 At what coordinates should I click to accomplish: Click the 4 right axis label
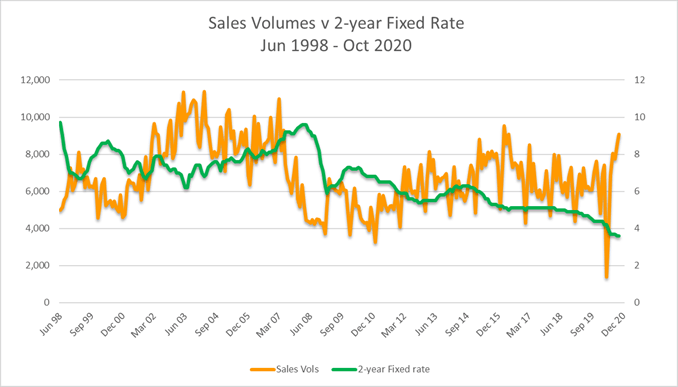coord(636,228)
